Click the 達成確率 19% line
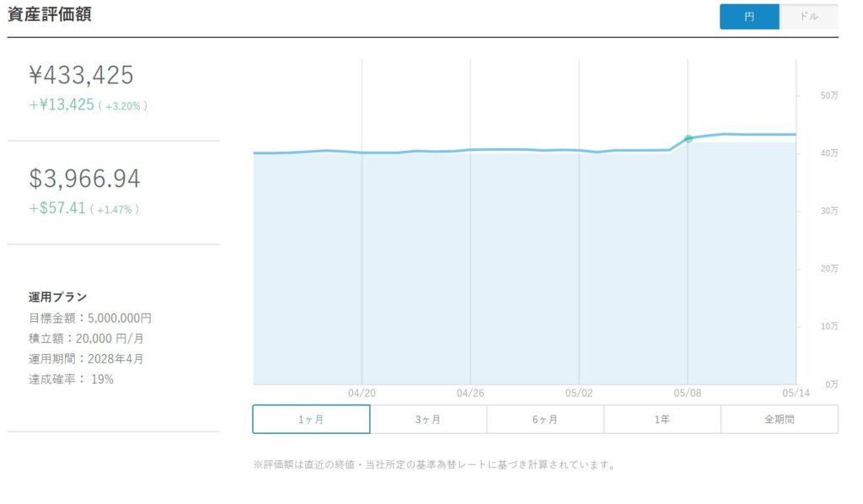This screenshot has width=863, height=504. pyautogui.click(x=71, y=379)
